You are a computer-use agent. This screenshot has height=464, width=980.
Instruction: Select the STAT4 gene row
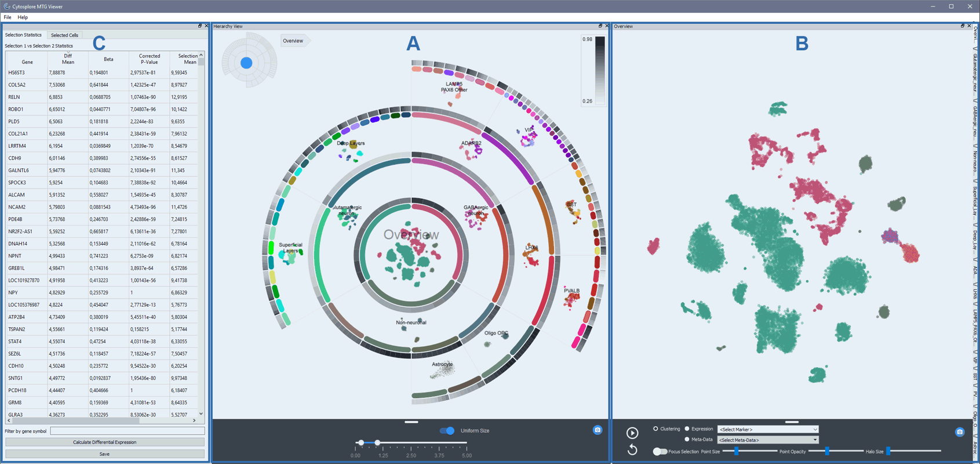101,341
